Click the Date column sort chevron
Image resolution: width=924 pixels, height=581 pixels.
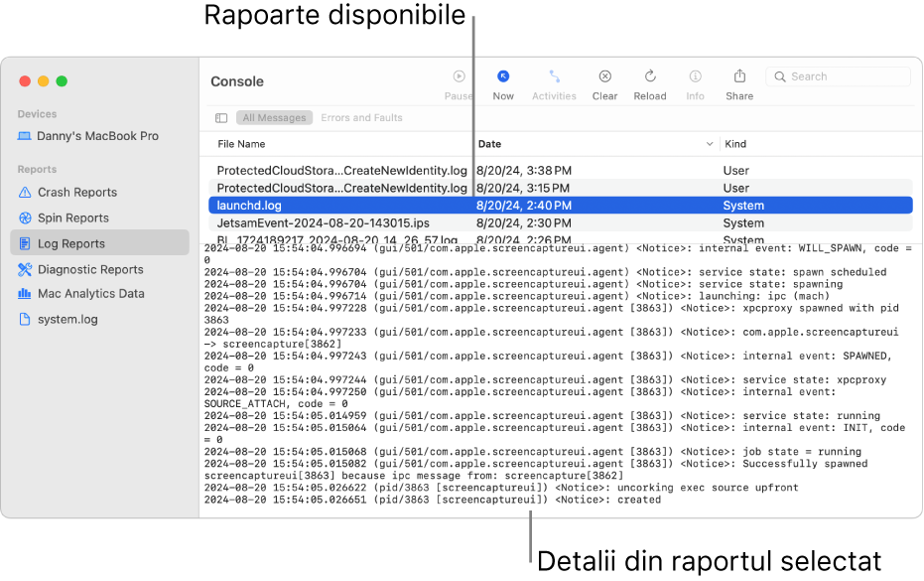pyautogui.click(x=710, y=144)
